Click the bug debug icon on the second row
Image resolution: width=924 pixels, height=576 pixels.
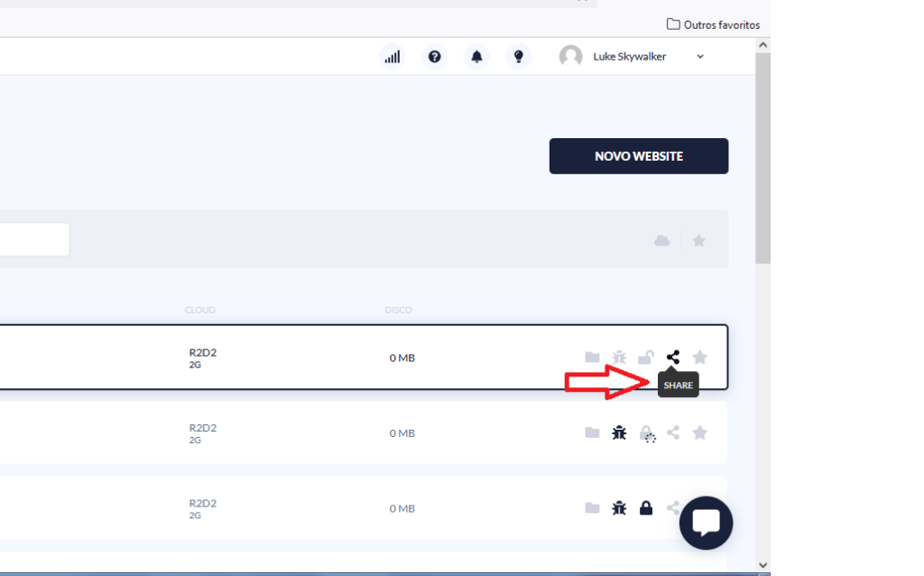pos(619,433)
